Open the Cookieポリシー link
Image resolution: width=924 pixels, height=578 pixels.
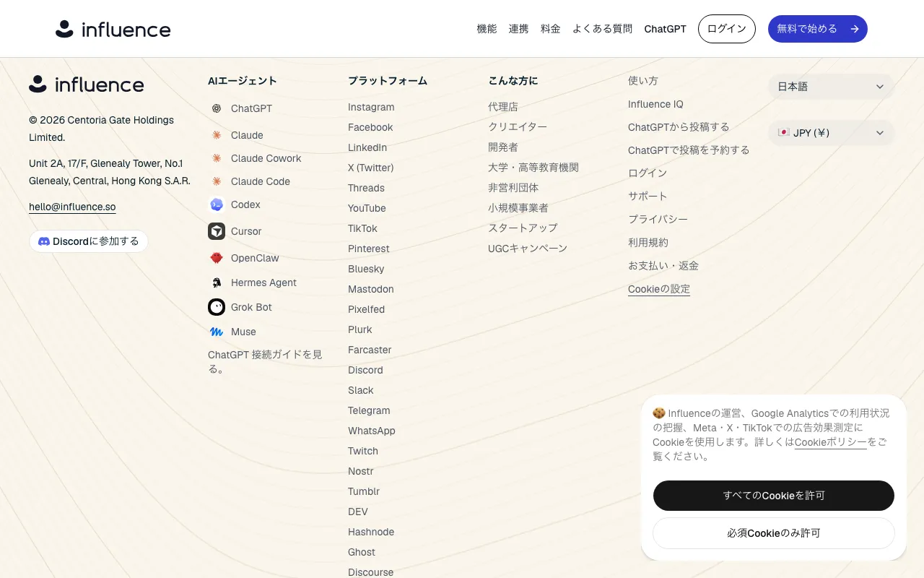(830, 442)
